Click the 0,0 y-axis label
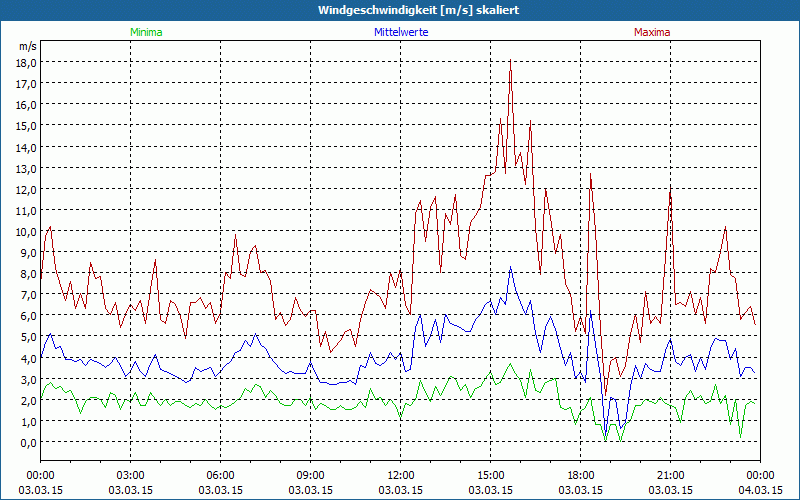 (26, 442)
